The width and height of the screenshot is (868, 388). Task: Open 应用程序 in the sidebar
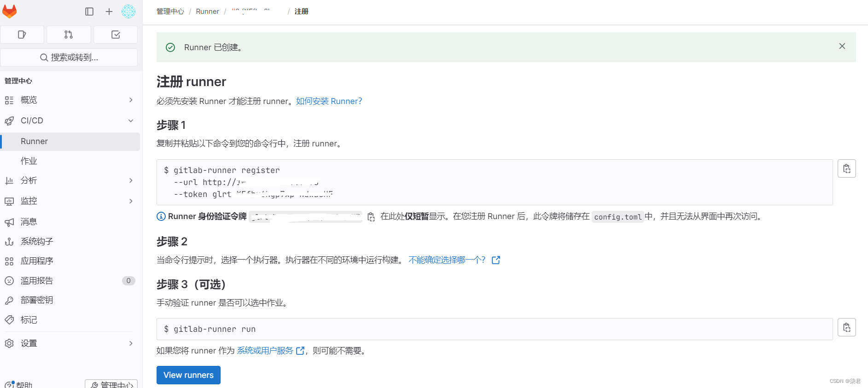pyautogui.click(x=70, y=261)
